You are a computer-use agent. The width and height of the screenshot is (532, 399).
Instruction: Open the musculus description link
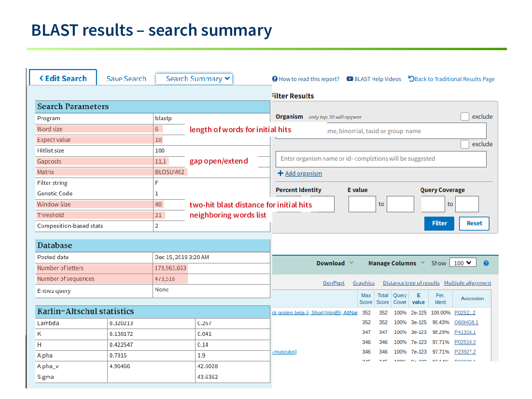[284, 352]
